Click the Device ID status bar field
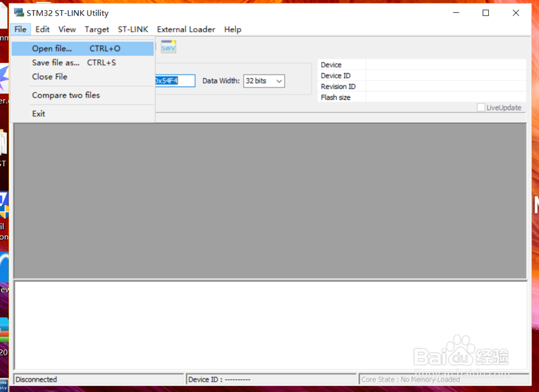The width and height of the screenshot is (539, 392). coord(271,379)
